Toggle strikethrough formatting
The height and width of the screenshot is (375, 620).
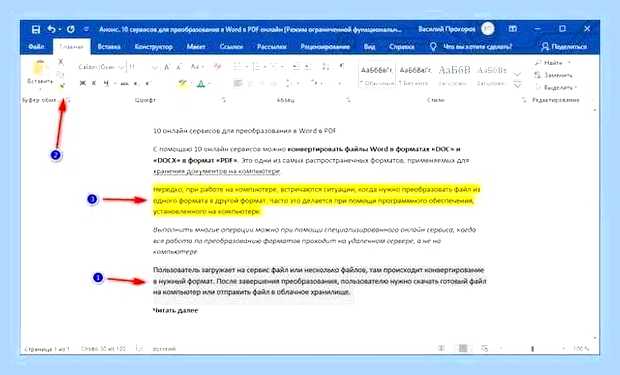pyautogui.click(x=125, y=83)
